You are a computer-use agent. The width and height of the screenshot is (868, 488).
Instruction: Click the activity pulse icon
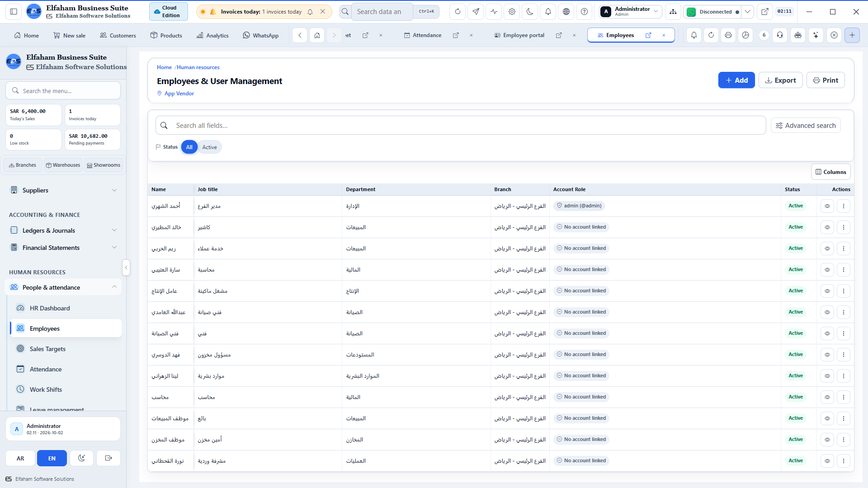click(x=494, y=12)
